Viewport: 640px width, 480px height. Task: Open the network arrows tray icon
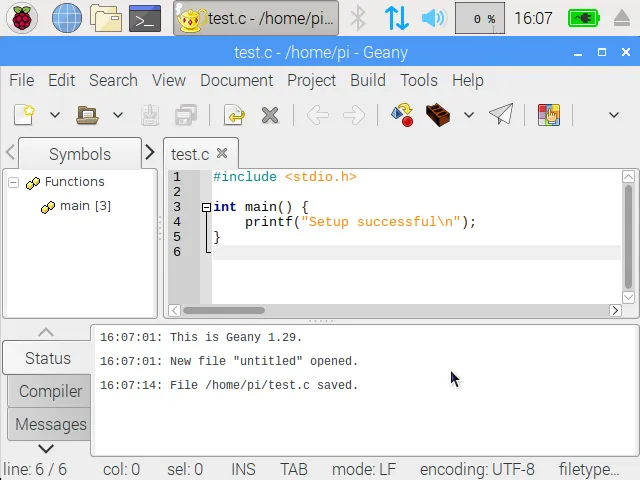[x=396, y=18]
